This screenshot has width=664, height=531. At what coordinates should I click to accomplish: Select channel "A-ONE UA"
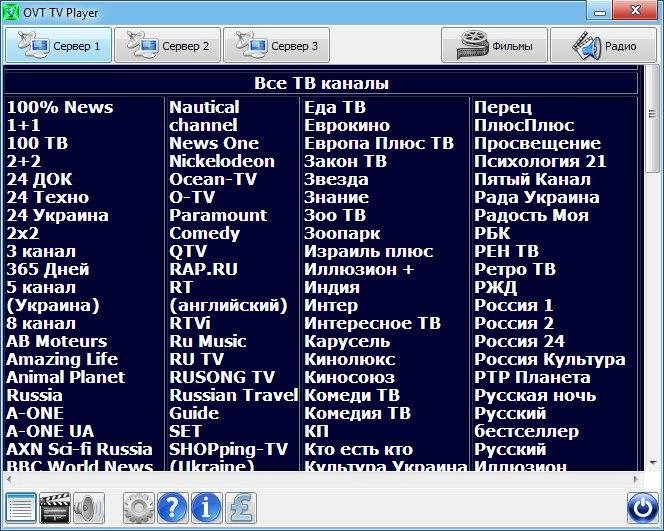(x=50, y=431)
